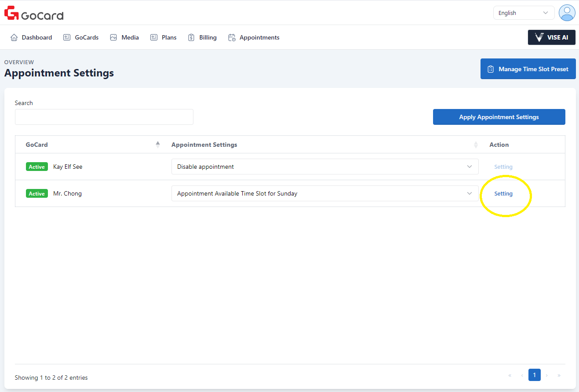Click the Billing receipt icon

(x=191, y=37)
